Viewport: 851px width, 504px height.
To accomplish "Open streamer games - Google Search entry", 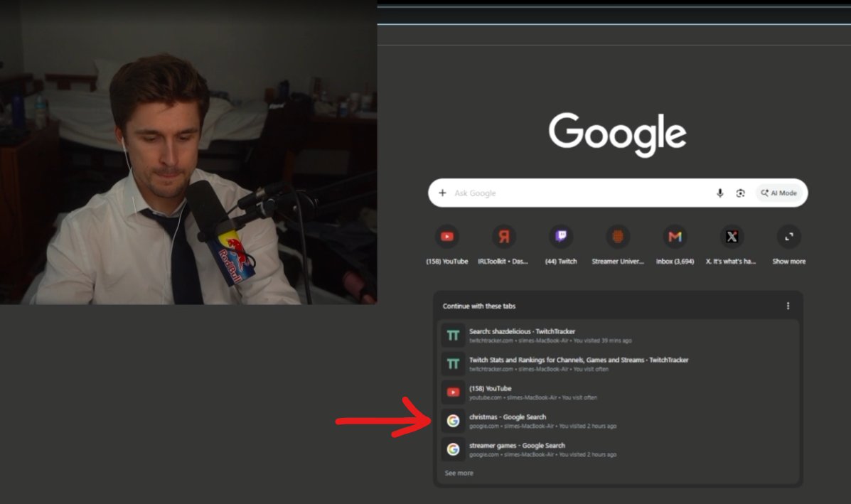I will point(619,449).
